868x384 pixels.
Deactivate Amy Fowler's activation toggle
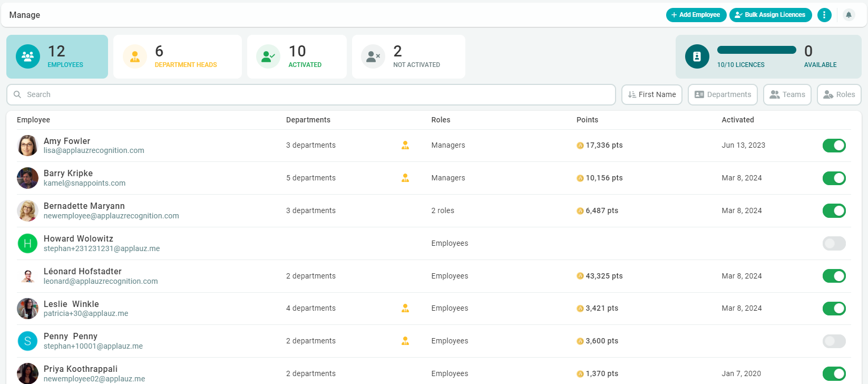[834, 146]
